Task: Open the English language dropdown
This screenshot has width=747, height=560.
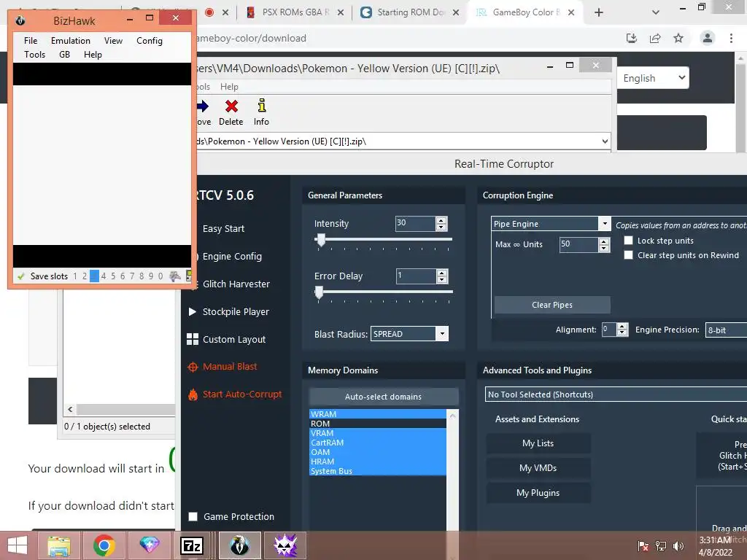Action: tap(653, 78)
